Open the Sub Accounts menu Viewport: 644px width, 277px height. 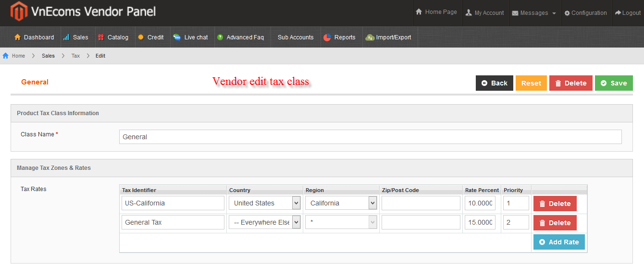296,37
